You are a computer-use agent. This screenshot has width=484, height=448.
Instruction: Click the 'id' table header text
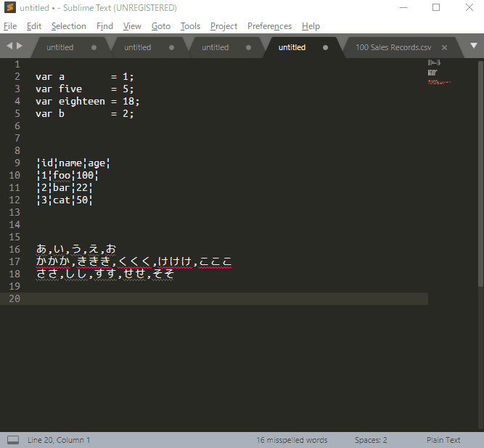pyautogui.click(x=47, y=163)
